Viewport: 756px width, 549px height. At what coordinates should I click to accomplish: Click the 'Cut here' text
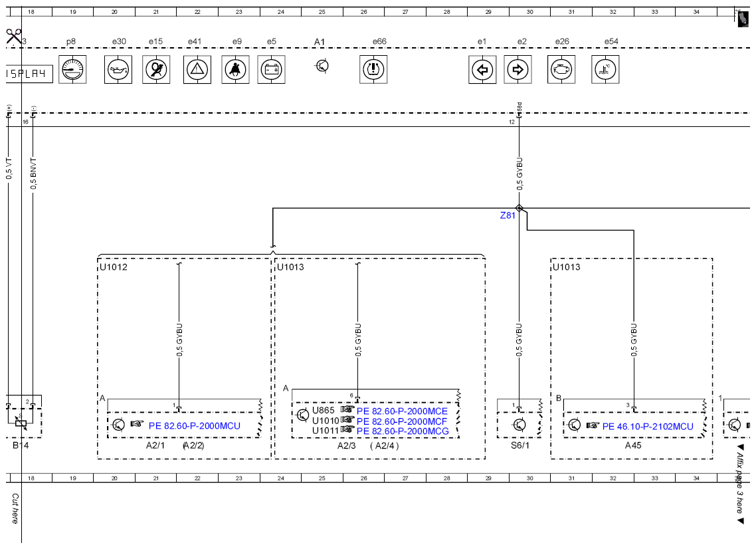click(x=15, y=508)
